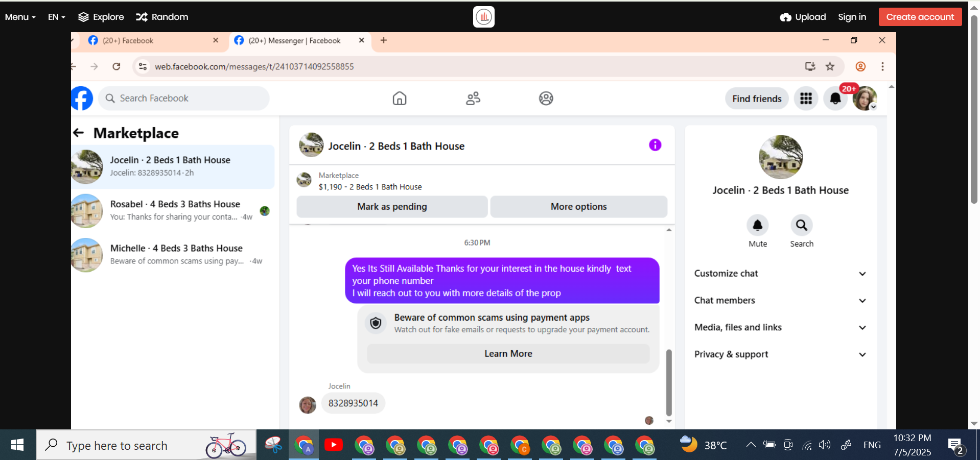Open purple conversation information icon
Image resolution: width=980 pixels, height=460 pixels.
point(655,145)
